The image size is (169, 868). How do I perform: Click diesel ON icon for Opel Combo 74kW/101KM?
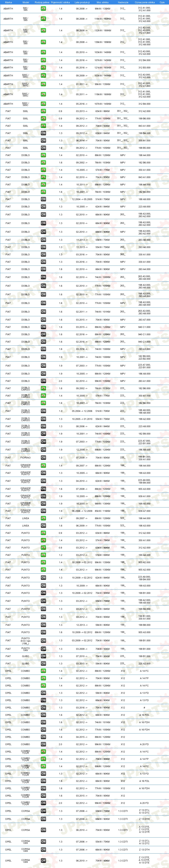click(43, 722)
